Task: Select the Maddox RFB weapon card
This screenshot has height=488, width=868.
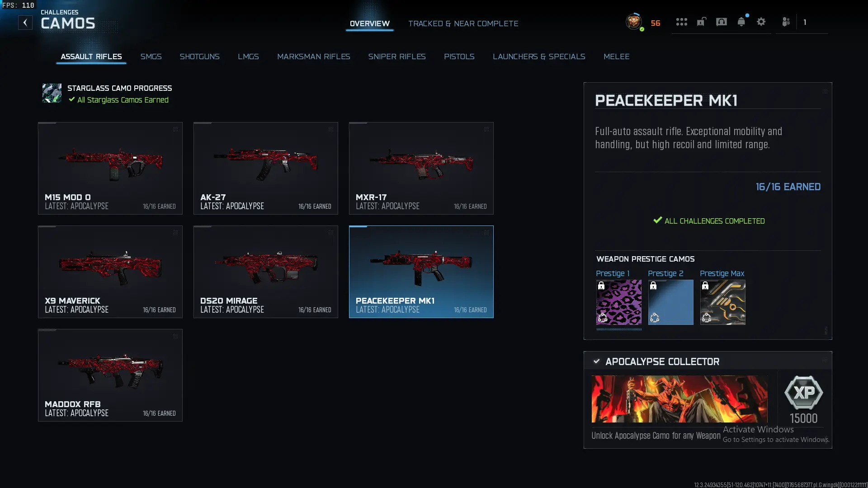Action: tap(110, 375)
